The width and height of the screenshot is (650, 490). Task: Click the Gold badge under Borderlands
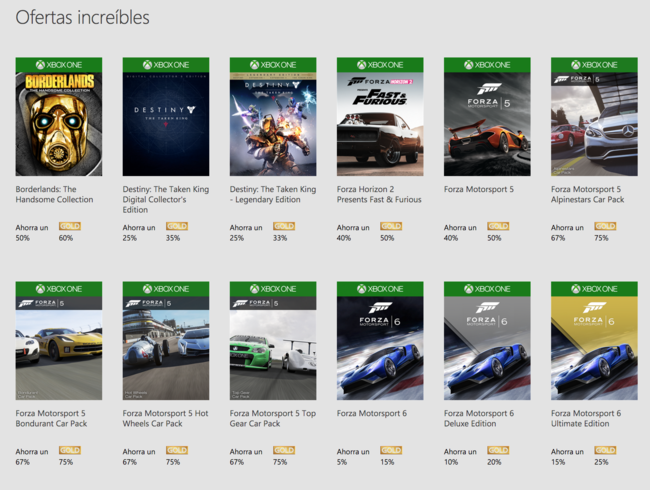[x=70, y=226]
